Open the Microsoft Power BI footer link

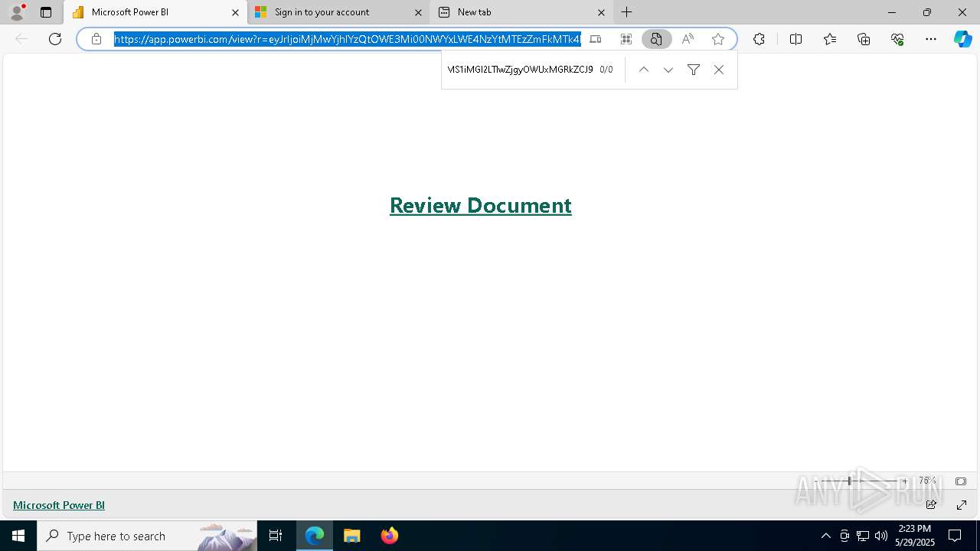pos(59,505)
